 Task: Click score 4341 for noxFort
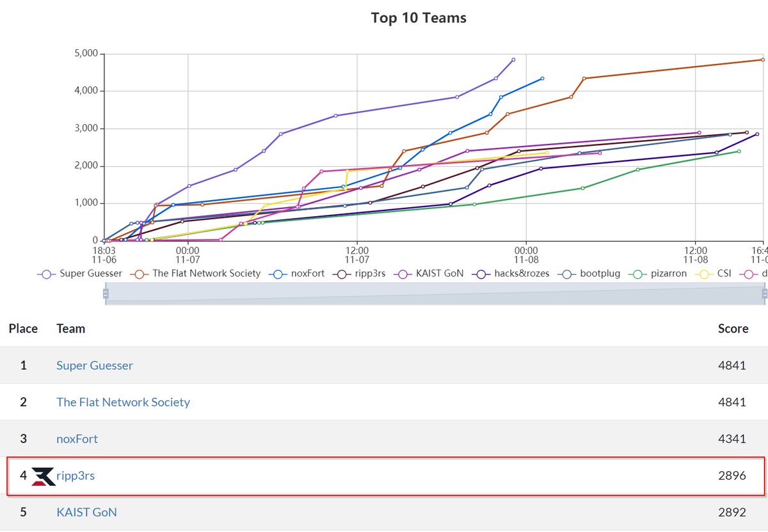click(732, 439)
